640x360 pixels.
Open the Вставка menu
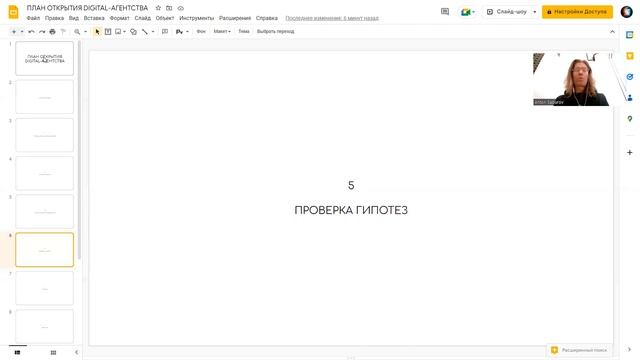pos(94,18)
